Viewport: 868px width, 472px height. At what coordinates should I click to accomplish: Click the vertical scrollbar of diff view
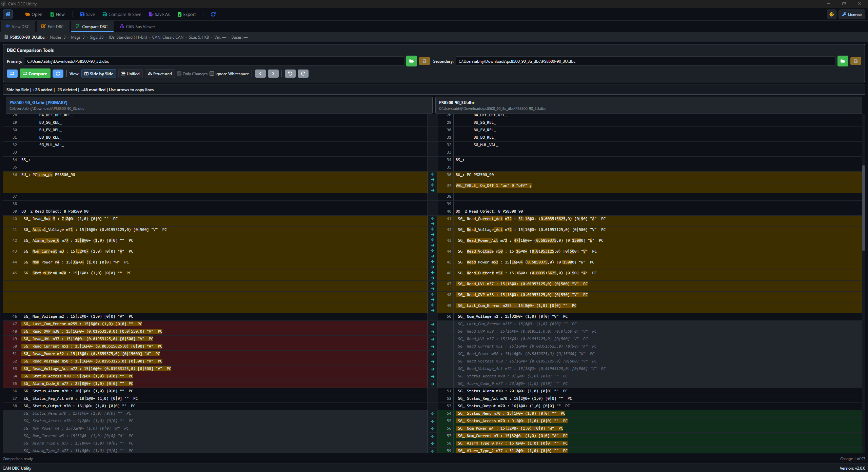coord(864,208)
